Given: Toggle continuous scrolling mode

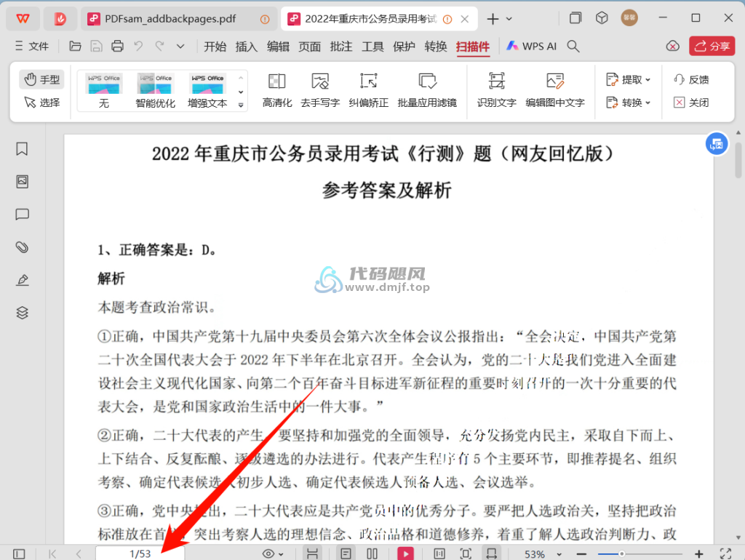Looking at the screenshot, I should coord(312,554).
